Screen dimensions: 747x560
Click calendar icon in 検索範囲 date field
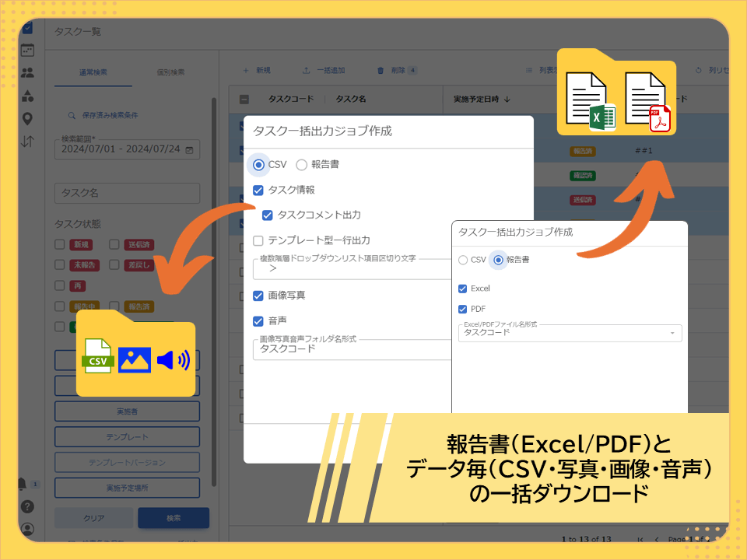point(189,149)
